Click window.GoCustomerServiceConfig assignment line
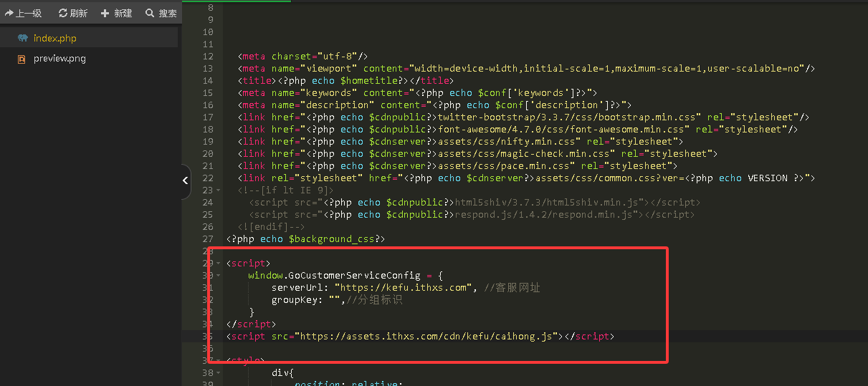The height and width of the screenshot is (386, 868). tap(346, 276)
